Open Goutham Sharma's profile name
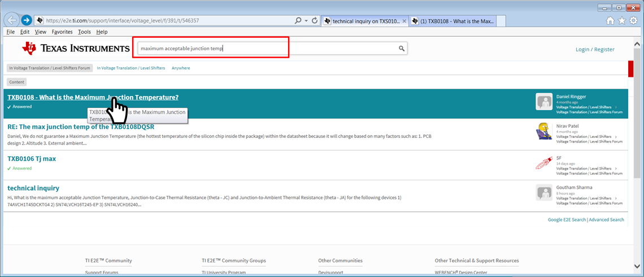Viewport: 644px width, 277px height. (x=574, y=188)
